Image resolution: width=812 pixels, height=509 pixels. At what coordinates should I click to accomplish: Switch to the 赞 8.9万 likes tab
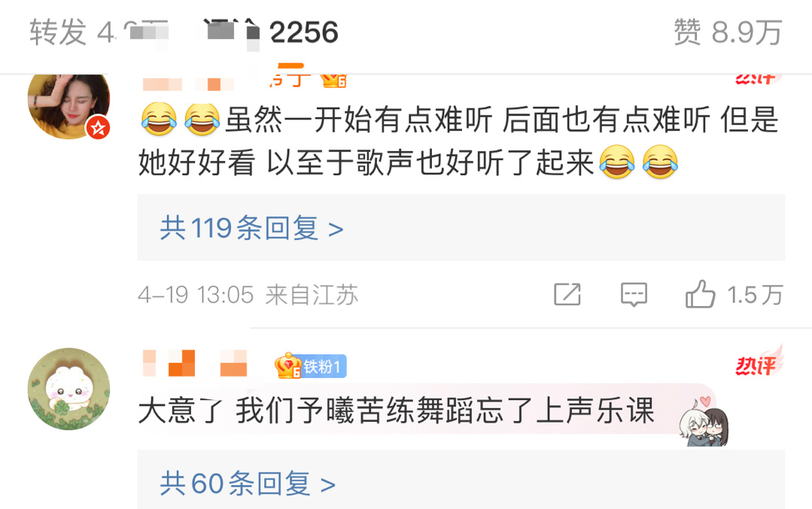coord(728,32)
